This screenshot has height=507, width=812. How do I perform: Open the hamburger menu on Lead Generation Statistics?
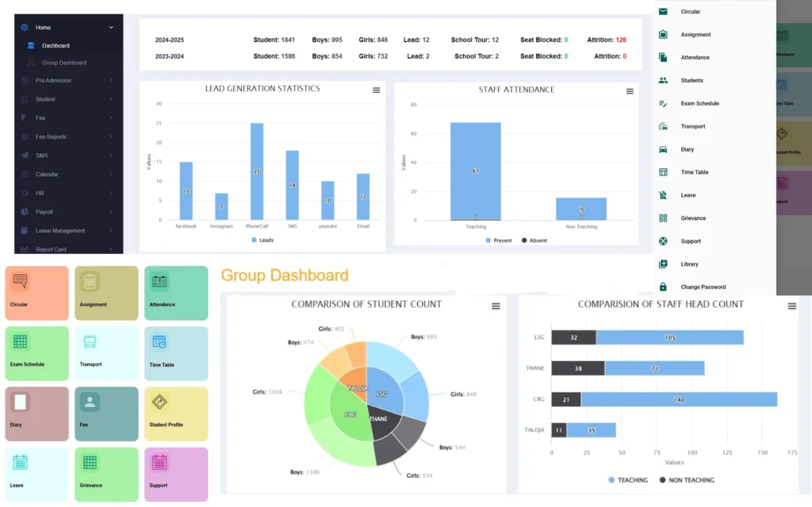coord(376,90)
